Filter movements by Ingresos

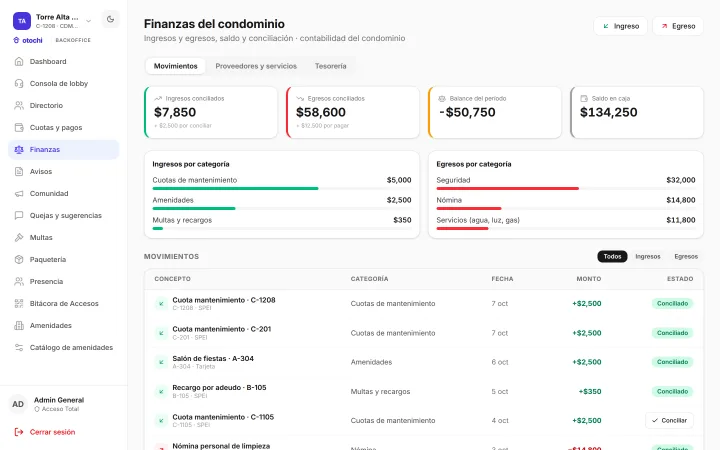(647, 257)
